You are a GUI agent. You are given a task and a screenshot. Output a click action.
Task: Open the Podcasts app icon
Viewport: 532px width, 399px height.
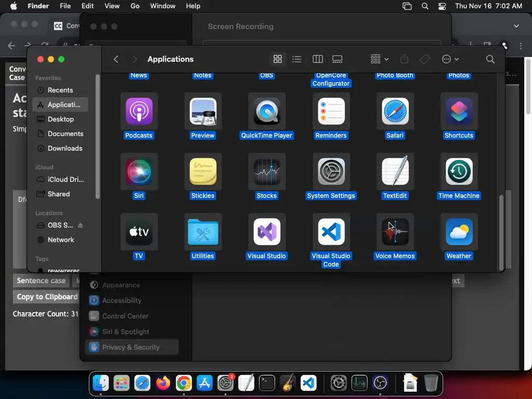(x=139, y=111)
